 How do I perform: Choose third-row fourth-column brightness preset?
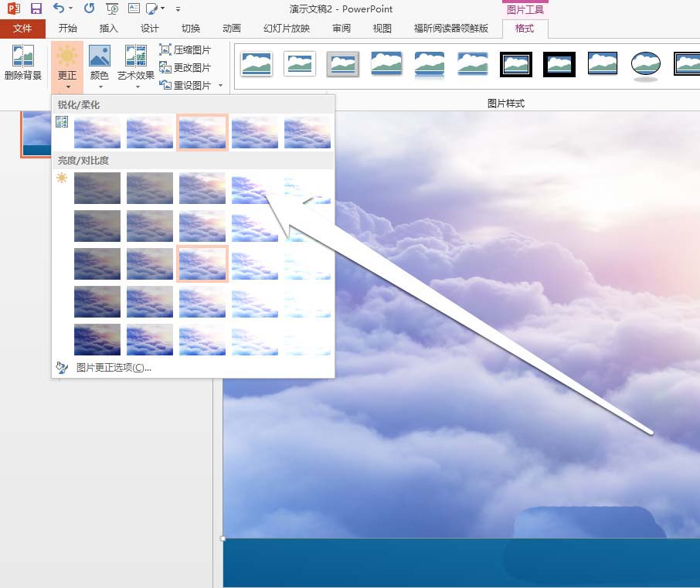pos(255,263)
